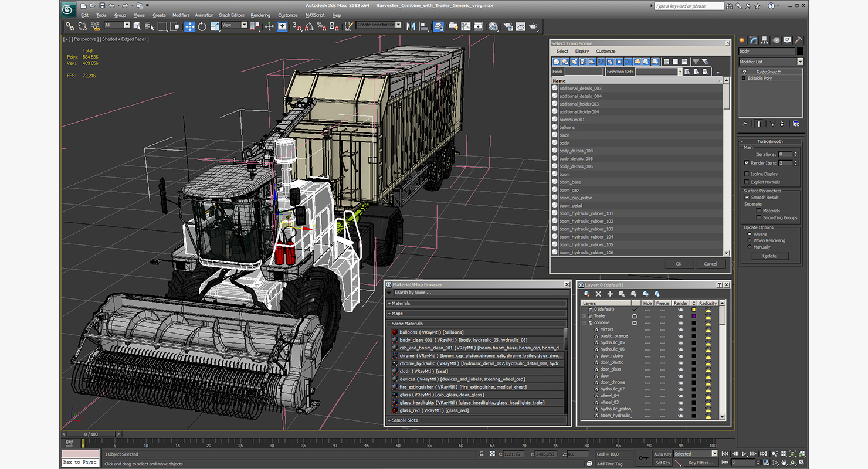The image size is (868, 469).
Task: Click Add Selected Objects plus icon in Layer dialog
Action: [x=610, y=294]
